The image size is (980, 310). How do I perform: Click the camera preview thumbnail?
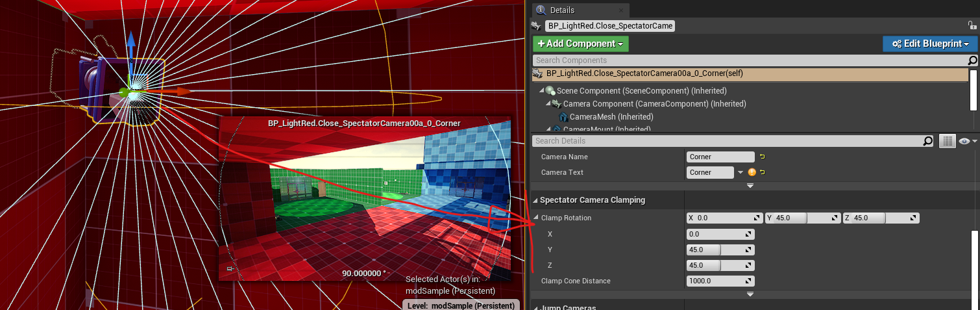tap(365, 200)
